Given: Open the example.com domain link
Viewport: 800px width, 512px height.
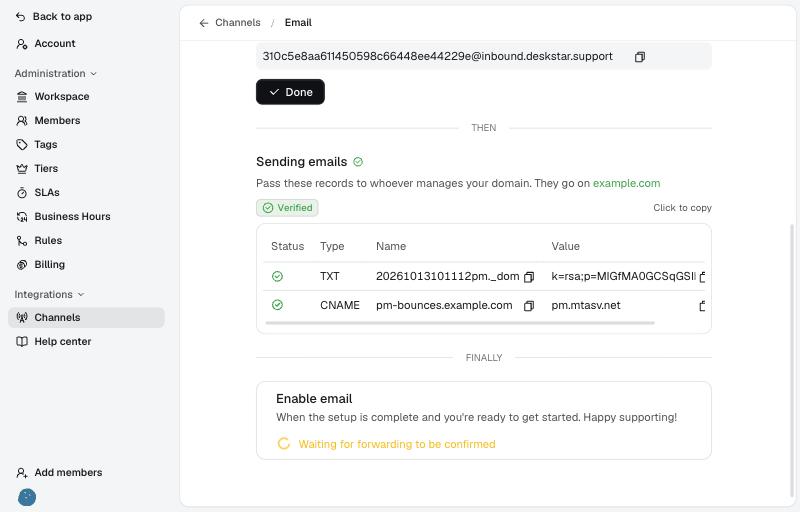Looking at the screenshot, I should pos(626,184).
